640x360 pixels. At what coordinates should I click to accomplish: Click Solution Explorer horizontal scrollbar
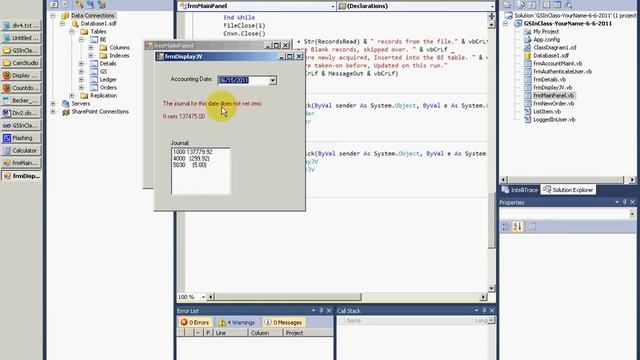[x=567, y=180]
